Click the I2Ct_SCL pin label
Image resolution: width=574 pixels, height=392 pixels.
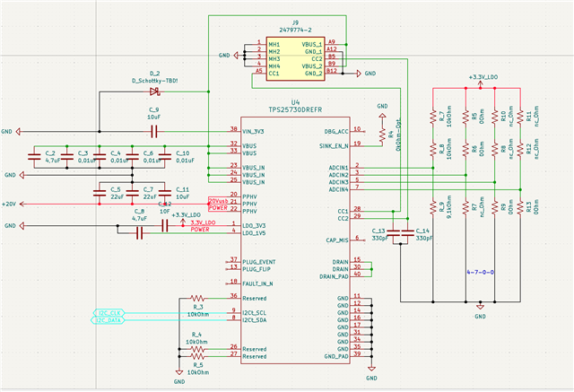click(x=254, y=313)
